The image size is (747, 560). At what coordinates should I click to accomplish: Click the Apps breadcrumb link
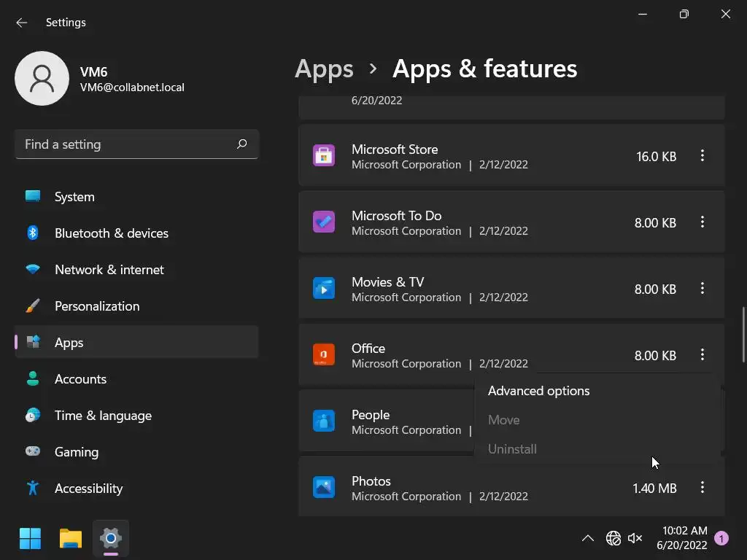[x=324, y=69]
